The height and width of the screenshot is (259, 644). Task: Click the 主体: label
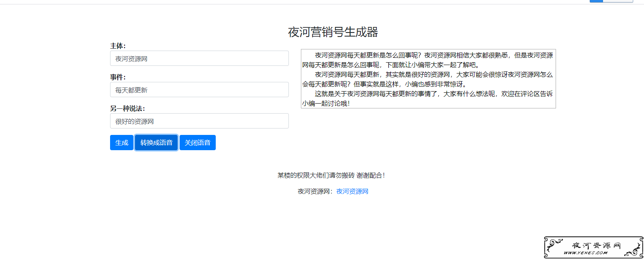(x=118, y=46)
